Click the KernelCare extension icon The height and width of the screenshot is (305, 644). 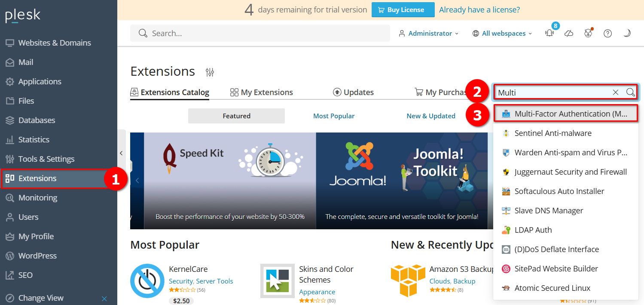(147, 281)
